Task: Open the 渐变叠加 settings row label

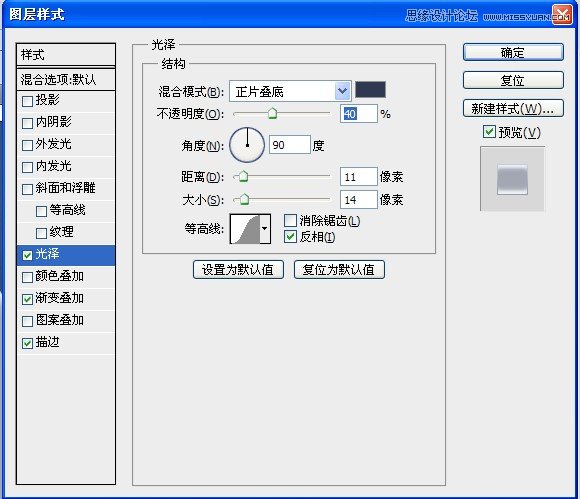Action: 60,298
